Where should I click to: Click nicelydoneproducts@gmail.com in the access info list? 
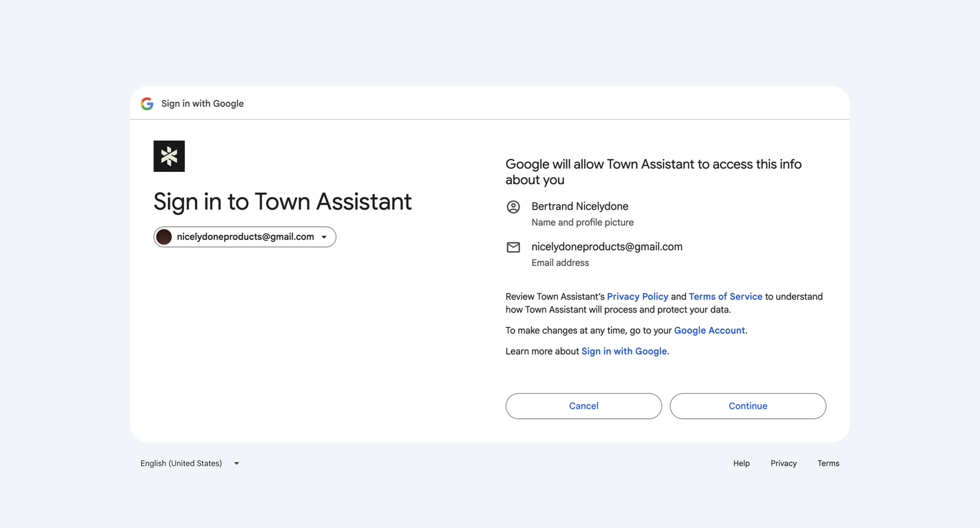607,246
